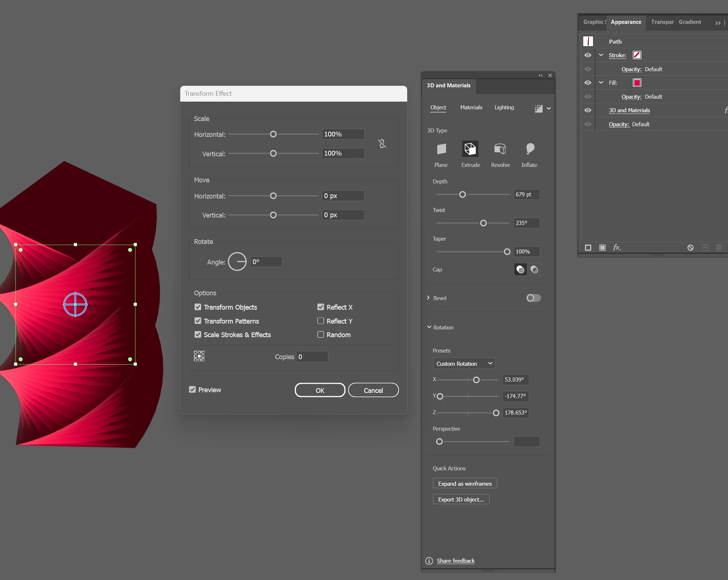Viewport: 728px width, 580px height.
Task: Switch to the Object tab
Action: click(438, 107)
